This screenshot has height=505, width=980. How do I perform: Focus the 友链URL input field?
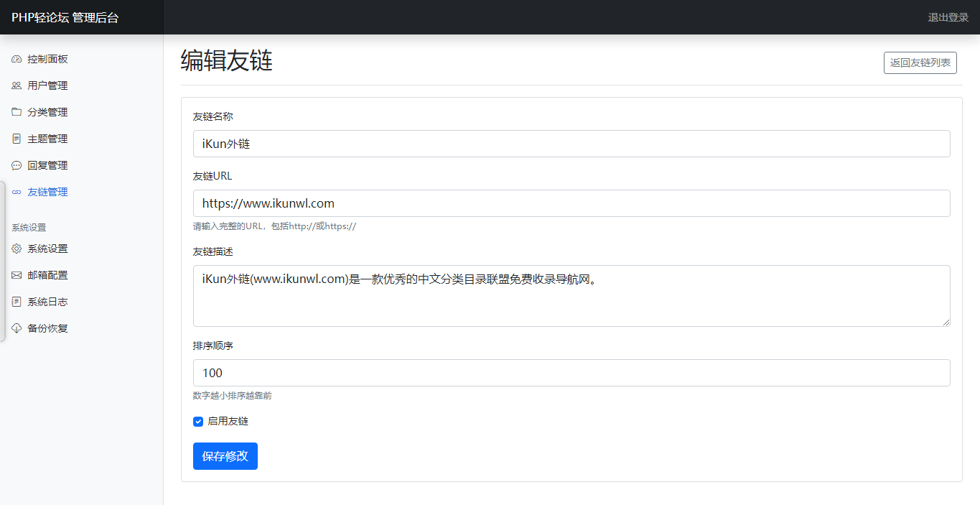point(571,203)
